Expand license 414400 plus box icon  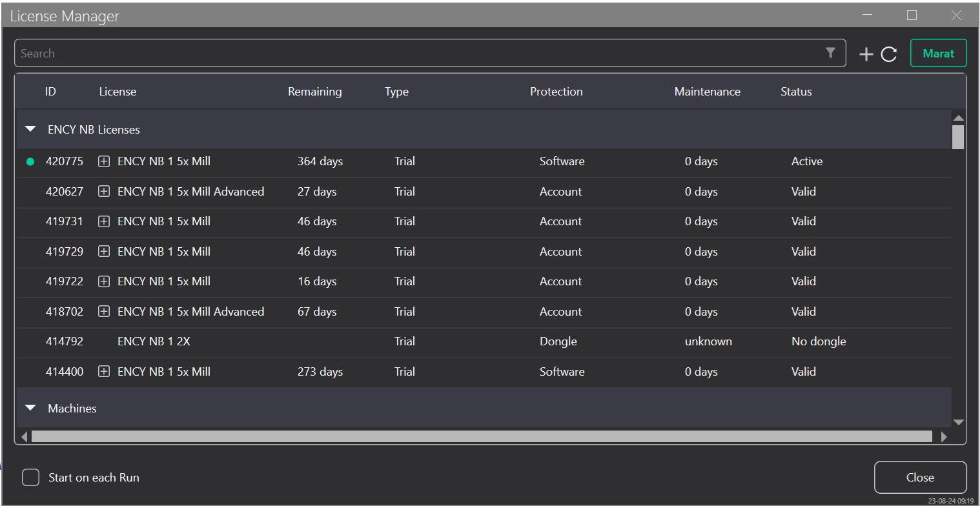pyautogui.click(x=104, y=372)
